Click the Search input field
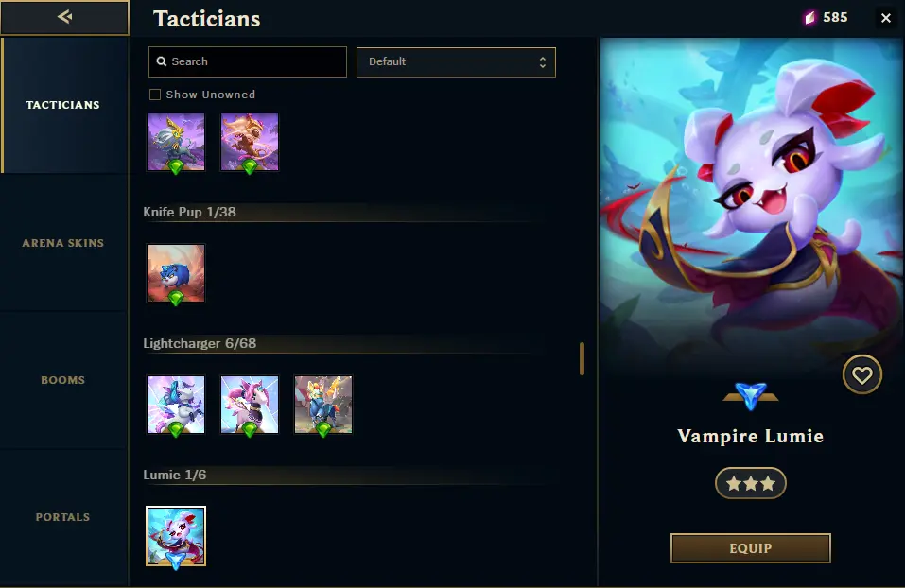This screenshot has height=588, width=905. [x=248, y=61]
